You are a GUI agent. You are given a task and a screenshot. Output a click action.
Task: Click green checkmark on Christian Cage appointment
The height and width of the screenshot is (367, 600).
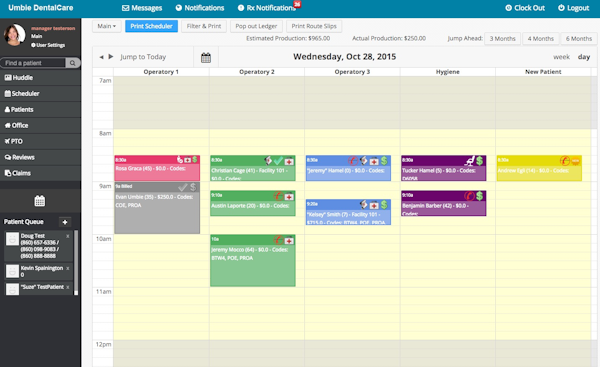pyautogui.click(x=279, y=161)
